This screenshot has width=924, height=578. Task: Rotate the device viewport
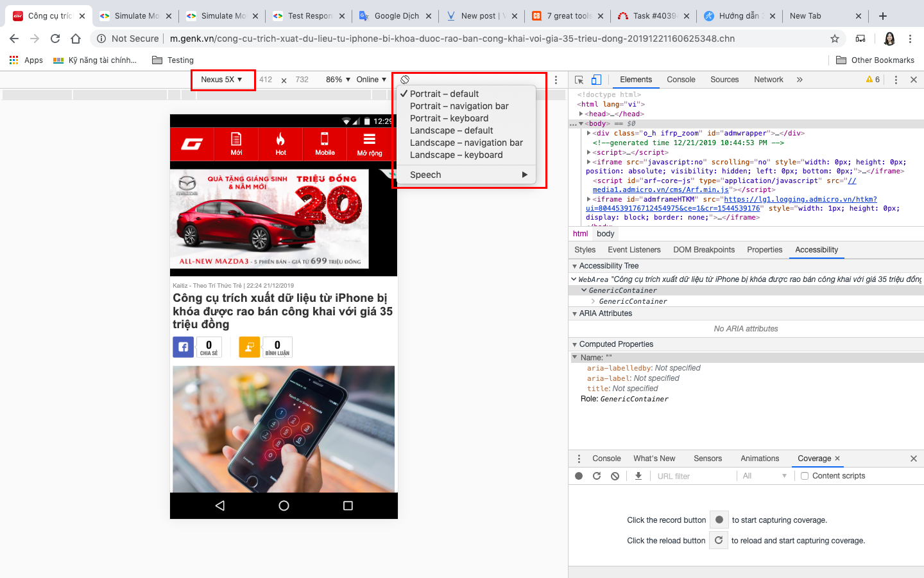click(x=405, y=80)
